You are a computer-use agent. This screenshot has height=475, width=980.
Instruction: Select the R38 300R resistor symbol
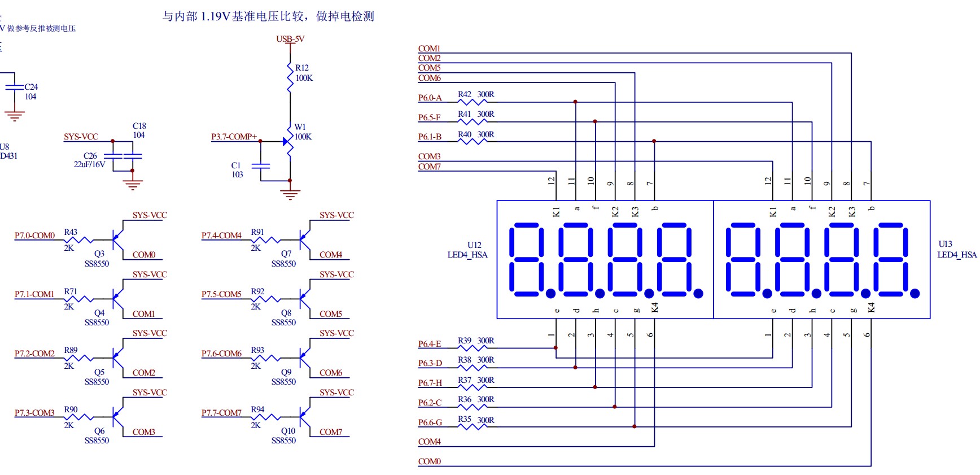tap(472, 368)
